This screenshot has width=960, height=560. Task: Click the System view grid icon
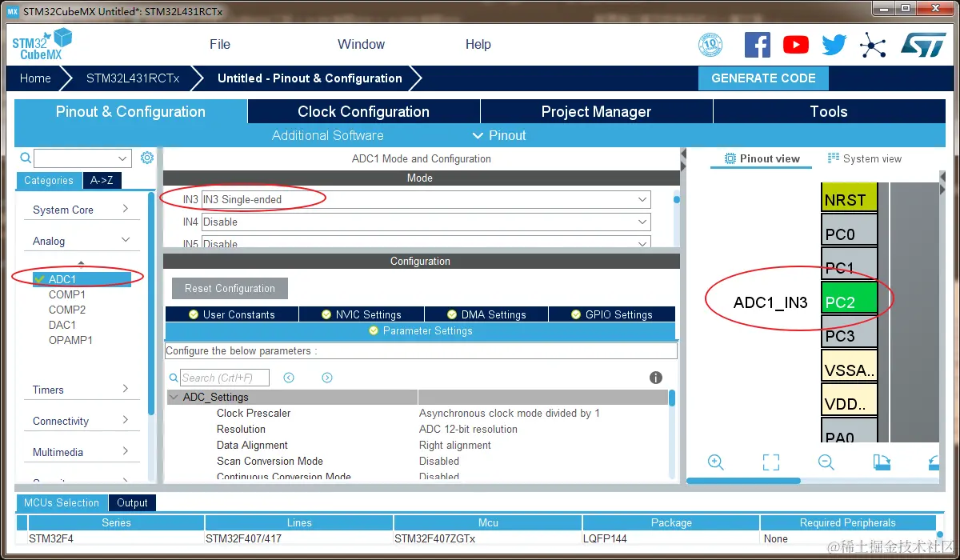point(834,158)
